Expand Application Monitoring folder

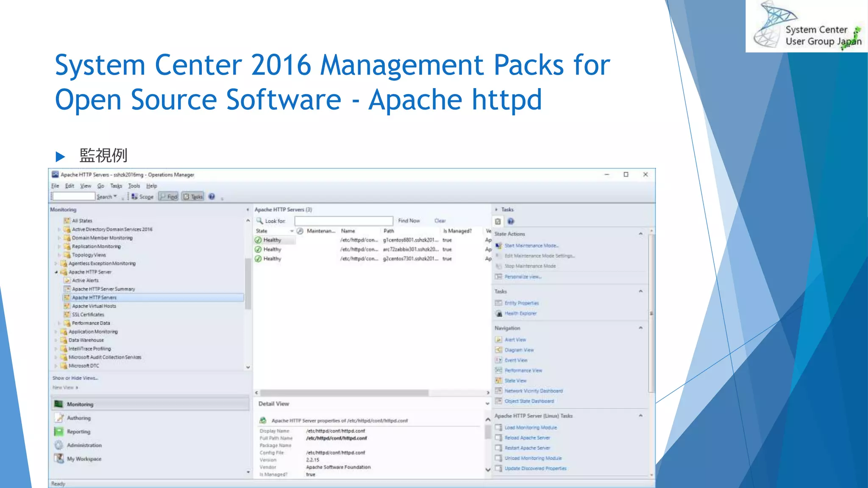coord(56,332)
